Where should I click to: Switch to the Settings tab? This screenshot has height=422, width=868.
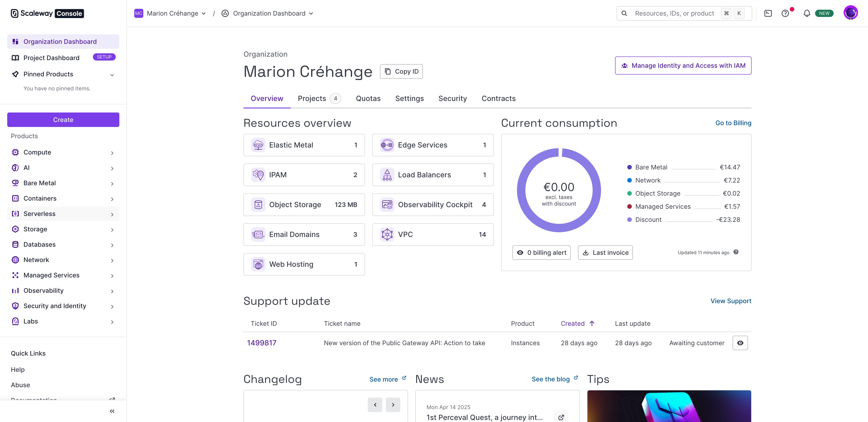[x=409, y=99]
